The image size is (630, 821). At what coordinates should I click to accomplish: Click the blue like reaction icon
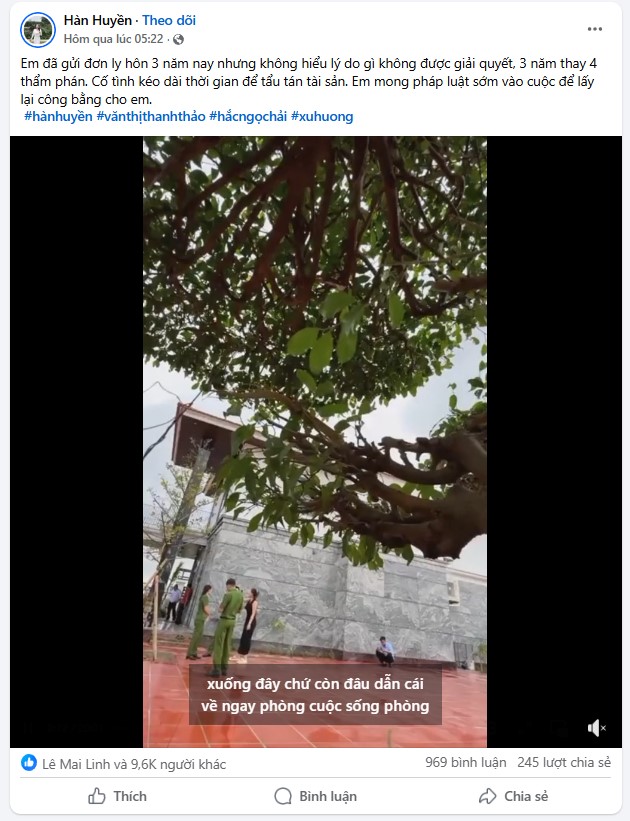29,763
